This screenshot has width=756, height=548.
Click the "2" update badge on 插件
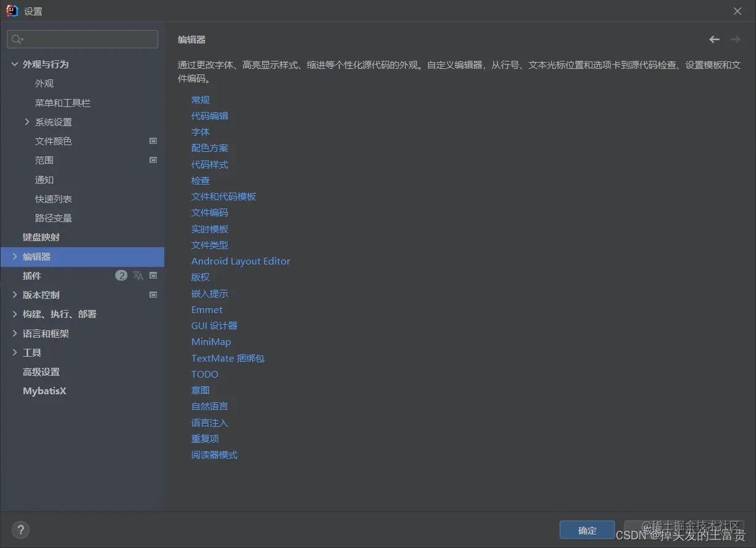[x=121, y=275]
